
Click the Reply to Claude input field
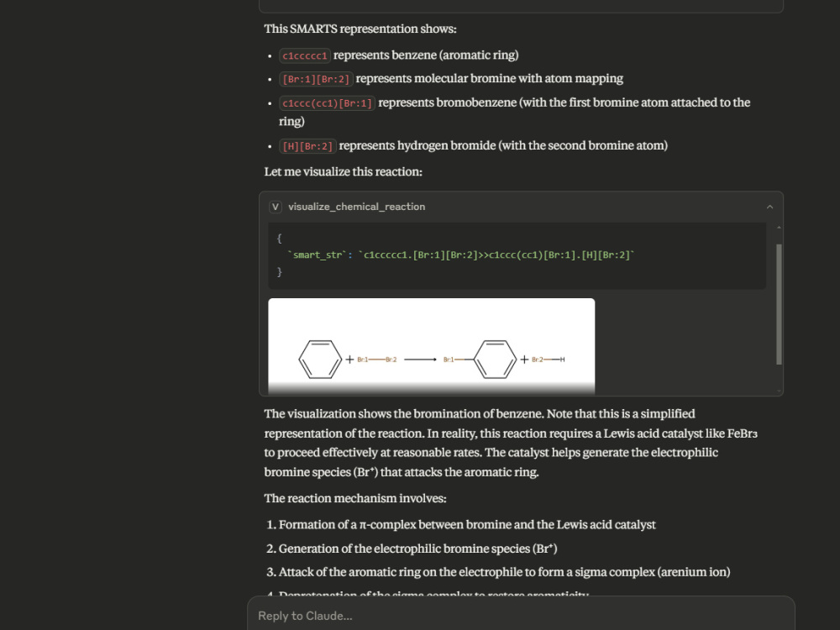(x=521, y=616)
